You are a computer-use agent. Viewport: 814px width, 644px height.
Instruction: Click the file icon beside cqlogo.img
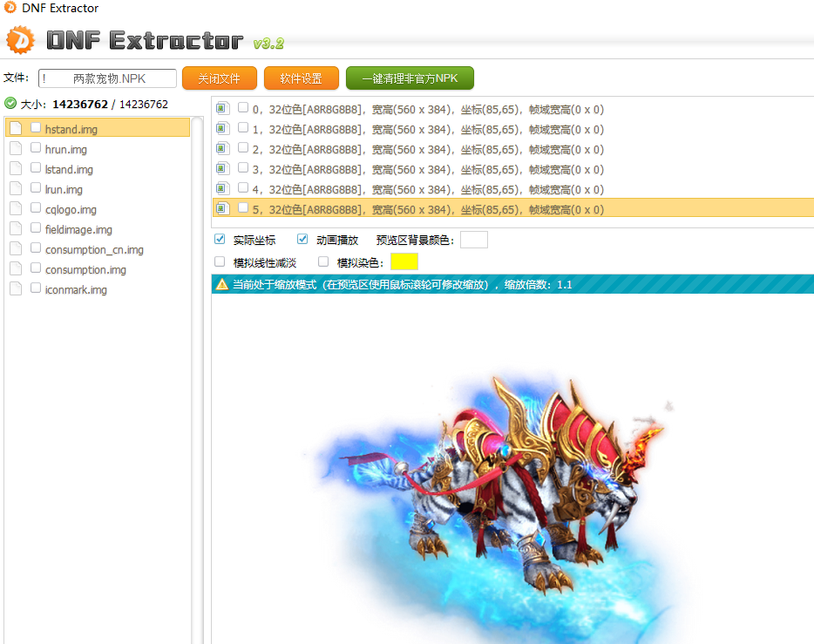pyautogui.click(x=16, y=208)
